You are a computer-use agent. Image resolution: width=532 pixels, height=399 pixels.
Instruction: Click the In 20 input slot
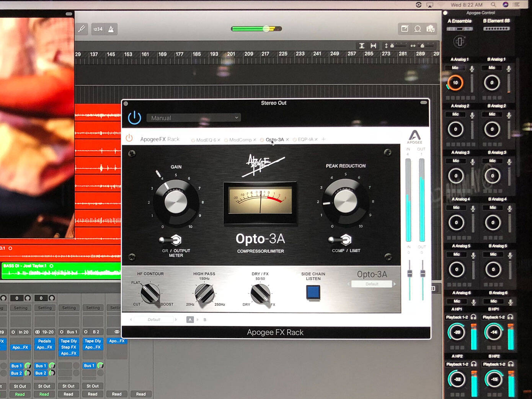point(20,332)
